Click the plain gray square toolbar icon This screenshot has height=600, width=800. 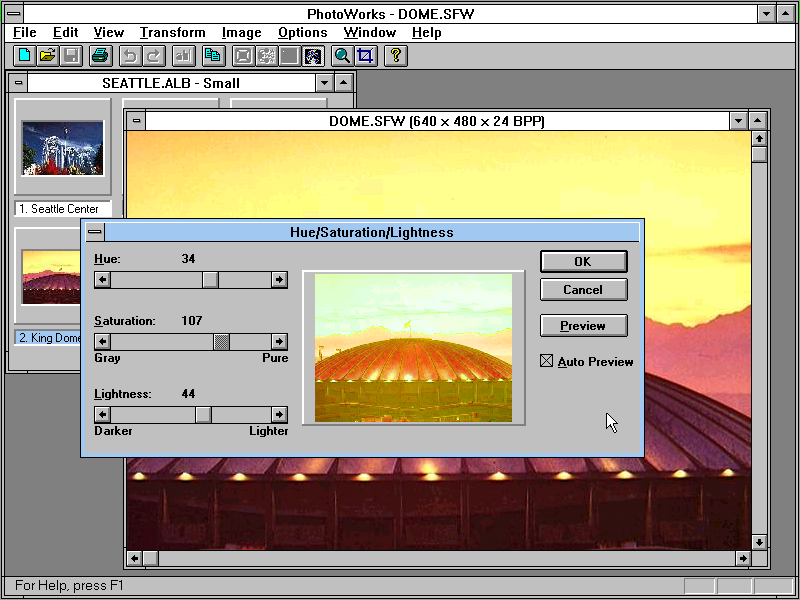[x=290, y=56]
